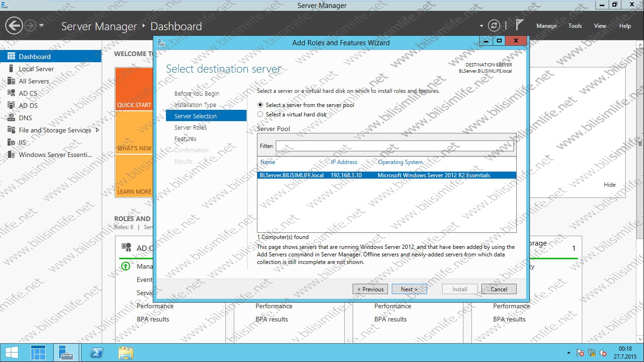Click the WHAT'S NEW tile
644x362 pixels.
[x=134, y=133]
